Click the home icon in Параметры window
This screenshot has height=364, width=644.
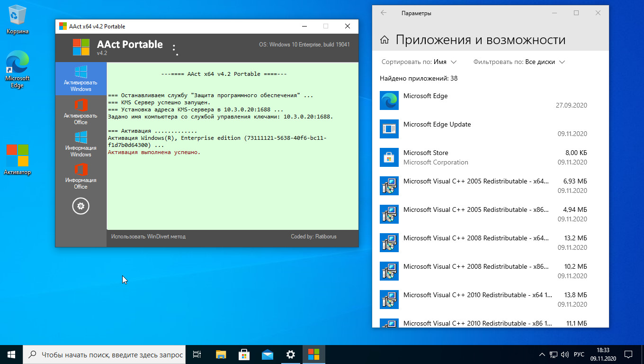coord(385,40)
